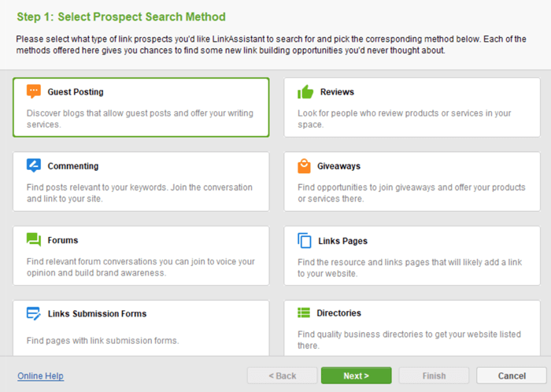Click the Links Submission Forms edit icon
This screenshot has height=392, width=551.
coord(33,313)
